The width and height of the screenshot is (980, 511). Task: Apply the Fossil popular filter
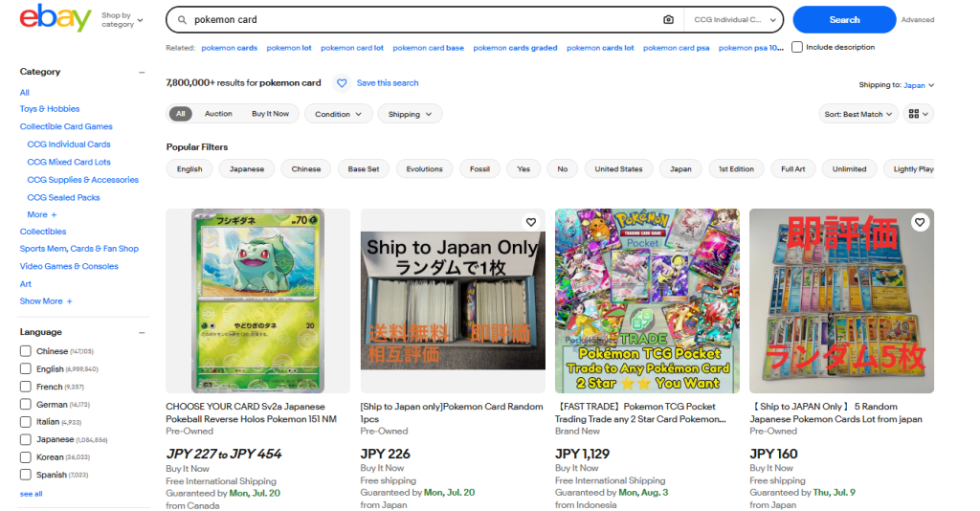pos(480,168)
